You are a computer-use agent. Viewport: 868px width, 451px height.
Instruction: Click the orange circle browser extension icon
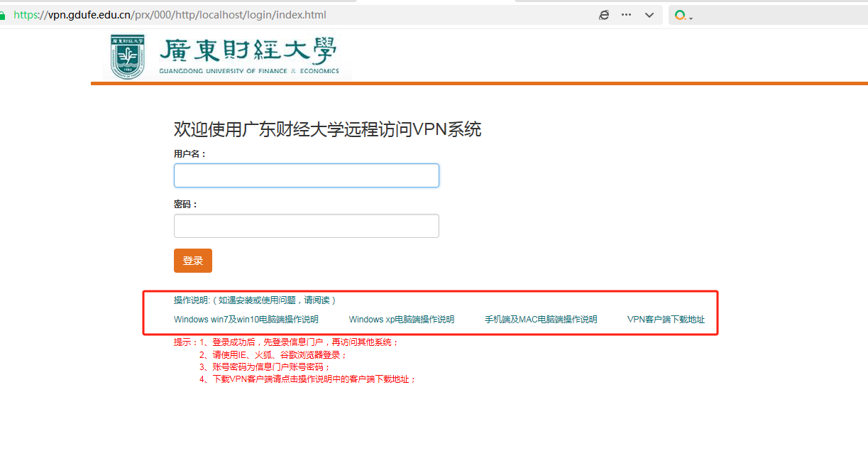pyautogui.click(x=679, y=15)
